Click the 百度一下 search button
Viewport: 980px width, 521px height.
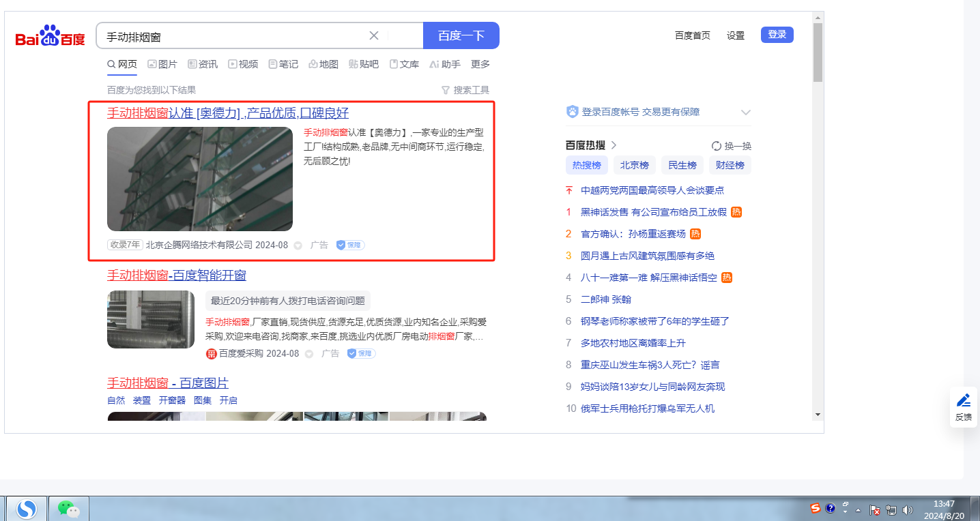pyautogui.click(x=461, y=36)
